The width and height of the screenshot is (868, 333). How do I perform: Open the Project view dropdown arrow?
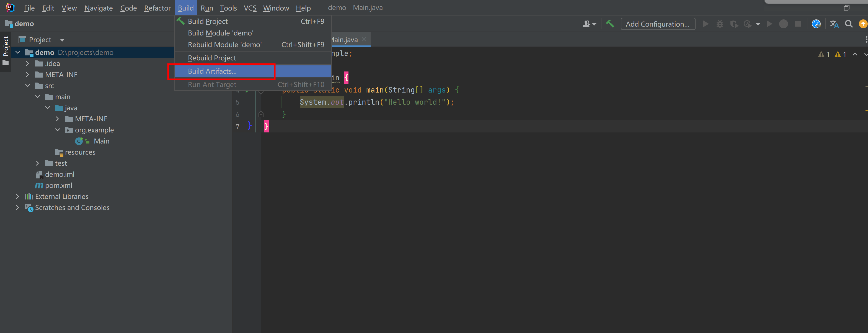pyautogui.click(x=62, y=40)
